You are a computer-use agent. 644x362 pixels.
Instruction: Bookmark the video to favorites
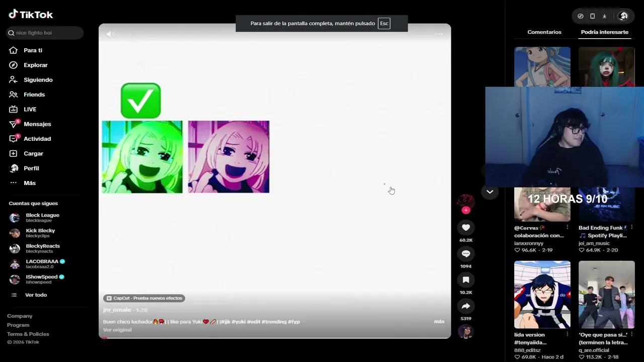click(x=466, y=280)
